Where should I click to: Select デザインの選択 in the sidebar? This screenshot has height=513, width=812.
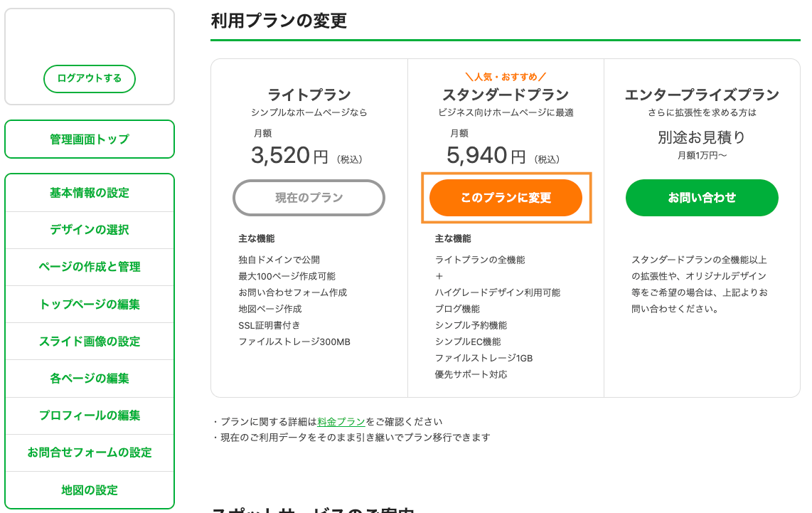coord(89,230)
